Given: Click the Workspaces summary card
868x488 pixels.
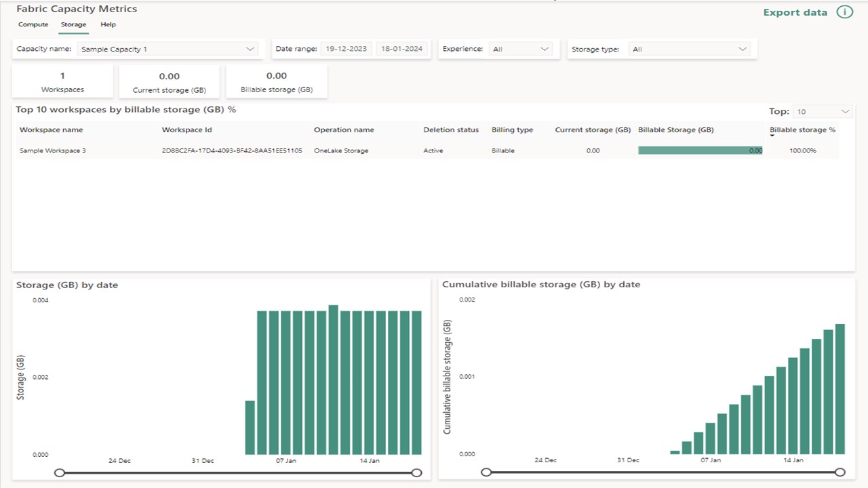Looking at the screenshot, I should click(x=62, y=81).
